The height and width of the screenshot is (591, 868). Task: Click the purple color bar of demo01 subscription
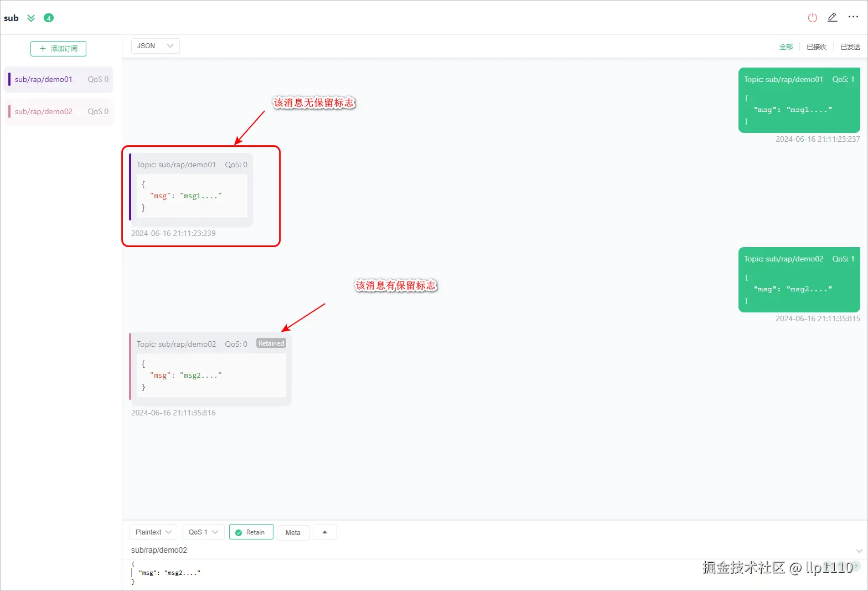point(9,79)
